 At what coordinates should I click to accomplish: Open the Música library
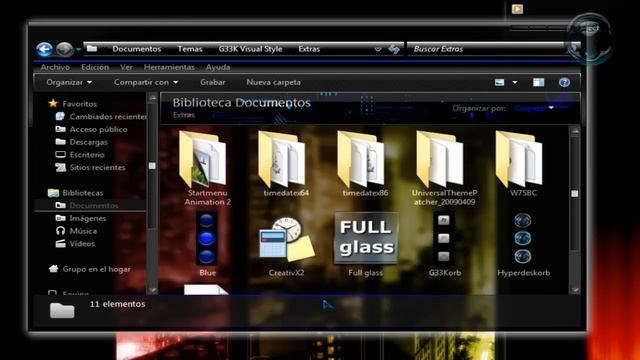(x=76, y=231)
